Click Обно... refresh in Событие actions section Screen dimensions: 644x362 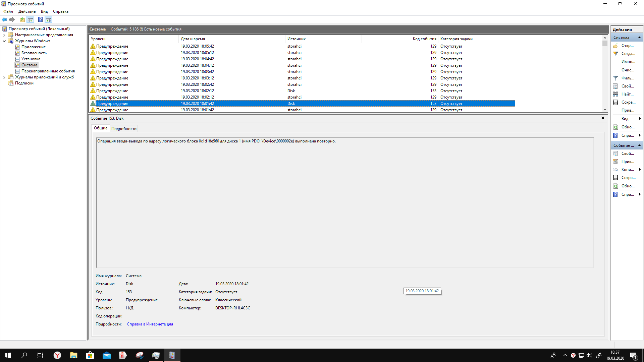click(x=627, y=186)
